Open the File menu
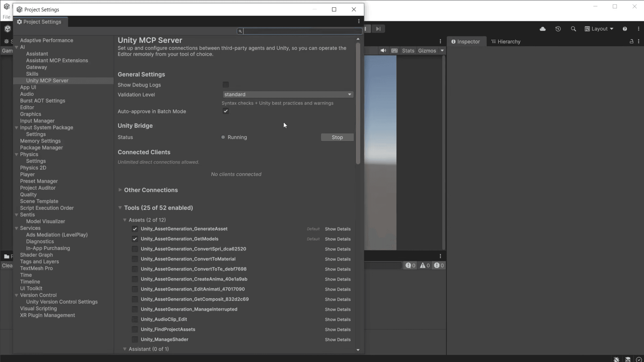This screenshot has width=644, height=362. [x=7, y=17]
